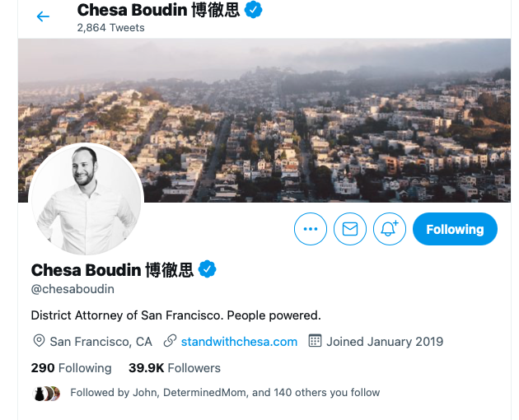Click the location pin icon

coord(39,341)
